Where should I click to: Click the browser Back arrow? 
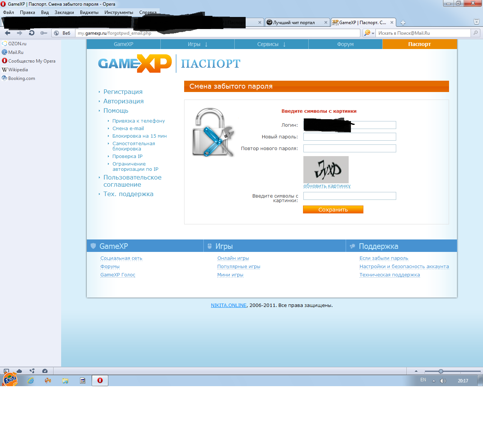click(x=8, y=33)
